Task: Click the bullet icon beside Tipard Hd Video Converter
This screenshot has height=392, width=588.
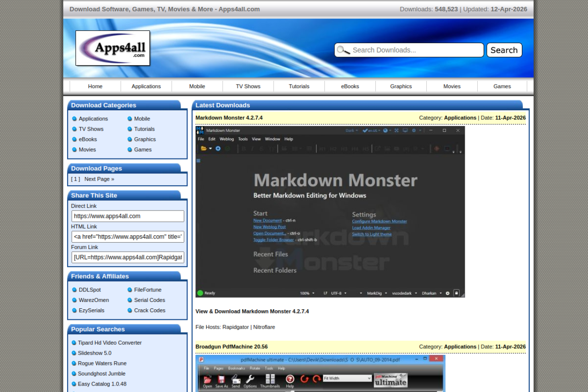Action: tap(74, 343)
